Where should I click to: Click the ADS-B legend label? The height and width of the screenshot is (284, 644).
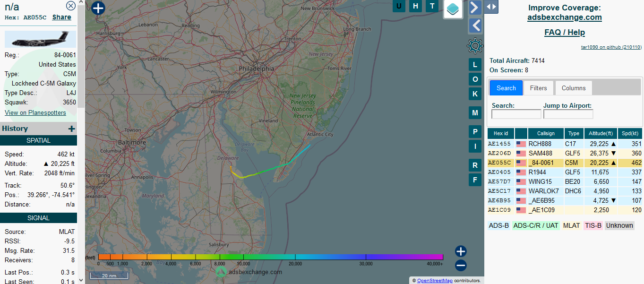point(498,225)
